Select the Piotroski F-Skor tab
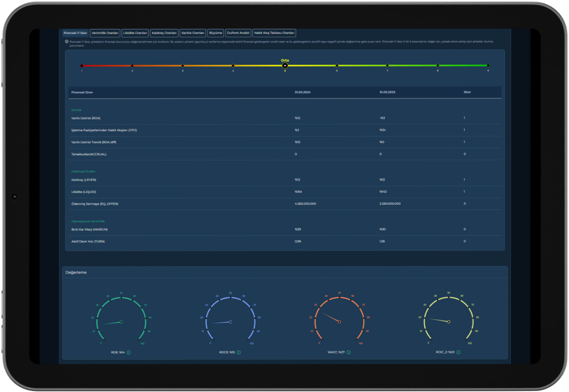 tap(75, 33)
